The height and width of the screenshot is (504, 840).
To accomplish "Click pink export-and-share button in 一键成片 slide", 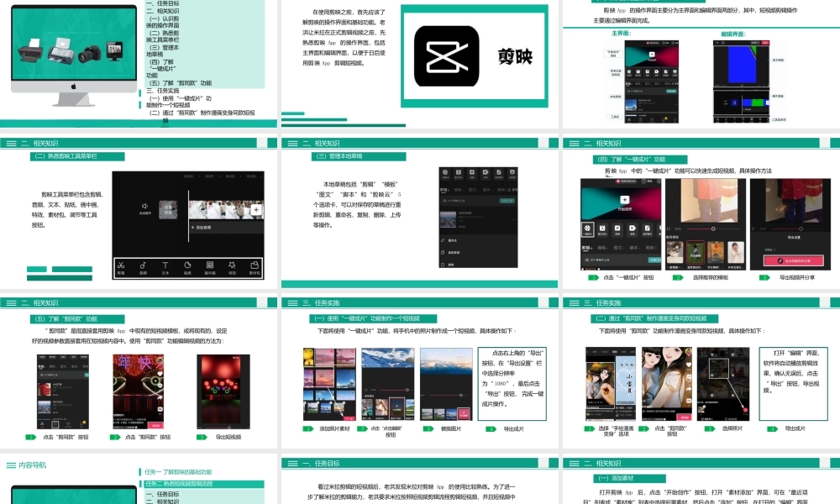I will pyautogui.click(x=794, y=260).
